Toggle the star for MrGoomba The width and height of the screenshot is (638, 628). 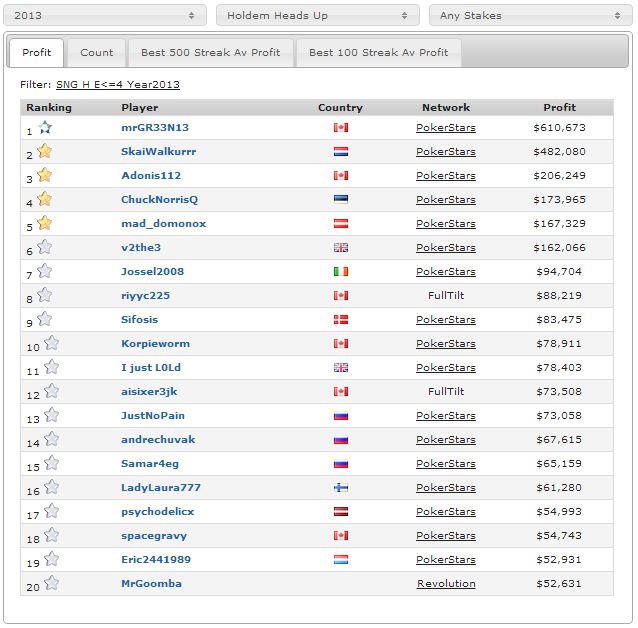pyautogui.click(x=52, y=583)
